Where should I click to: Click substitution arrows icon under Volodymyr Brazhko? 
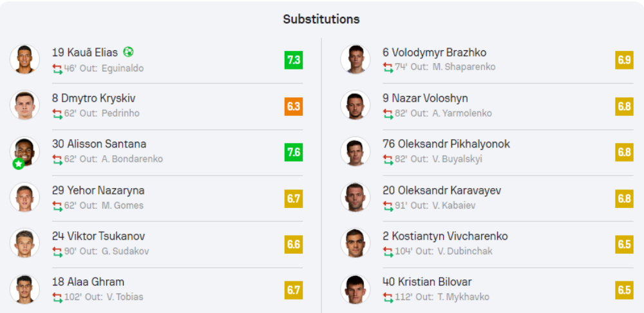coord(388,67)
